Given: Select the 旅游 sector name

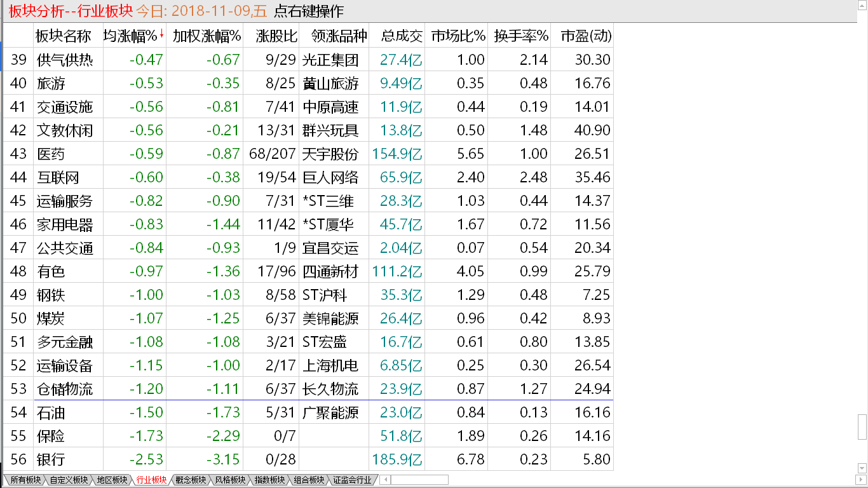Looking at the screenshot, I should point(51,83).
